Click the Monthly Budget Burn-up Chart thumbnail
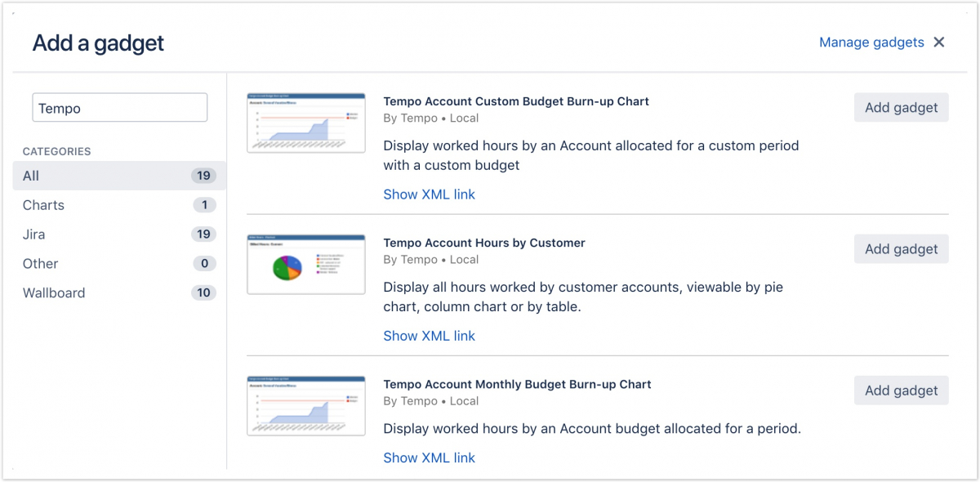The image size is (980, 482). pos(306,405)
